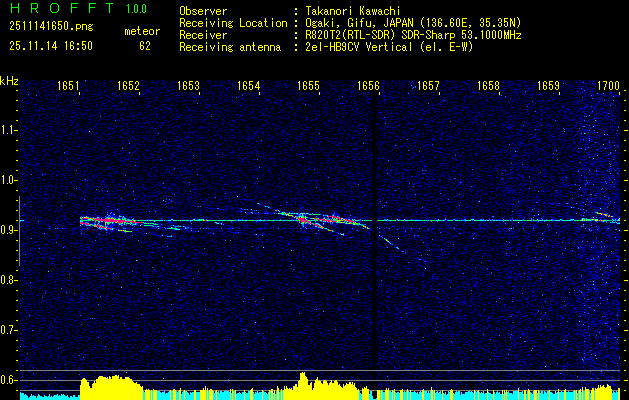Click the 0.9 frequency axis label
The width and height of the screenshot is (629, 400).
click(8, 230)
